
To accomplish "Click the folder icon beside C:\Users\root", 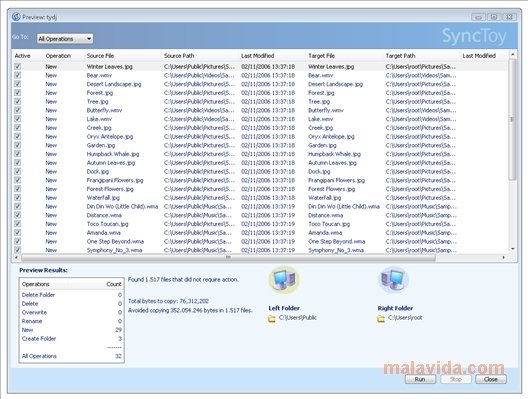I will coord(381,318).
